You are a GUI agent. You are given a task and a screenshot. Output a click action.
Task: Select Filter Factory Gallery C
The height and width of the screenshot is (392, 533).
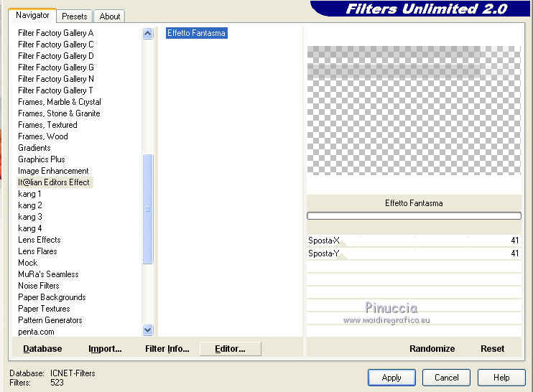[56, 45]
